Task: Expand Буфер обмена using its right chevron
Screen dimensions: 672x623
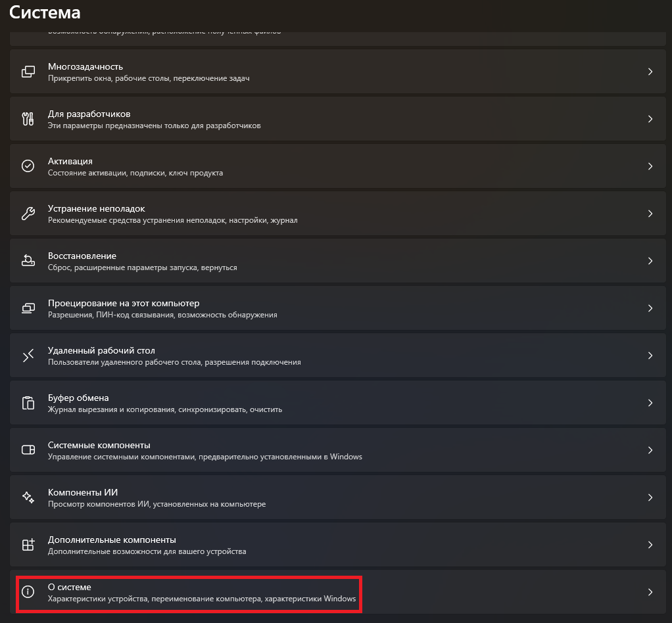Action: click(x=650, y=403)
